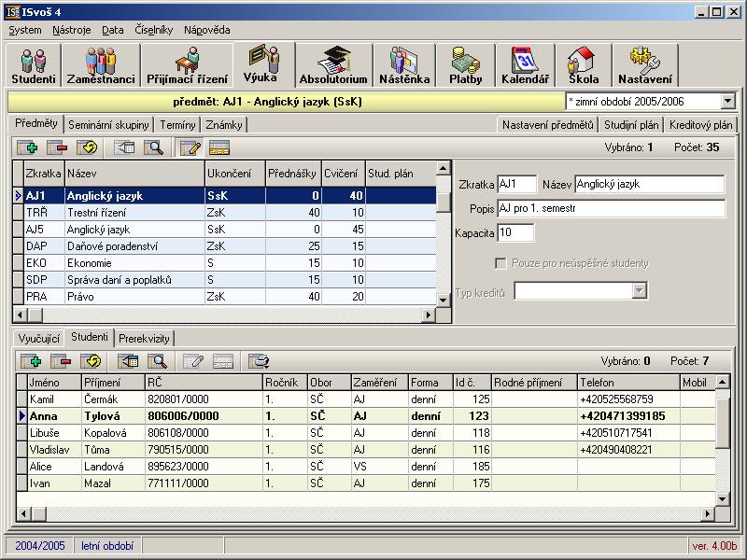Click the refresh icon in students toolbar
Viewport: 747px width, 560px height.
(x=90, y=361)
